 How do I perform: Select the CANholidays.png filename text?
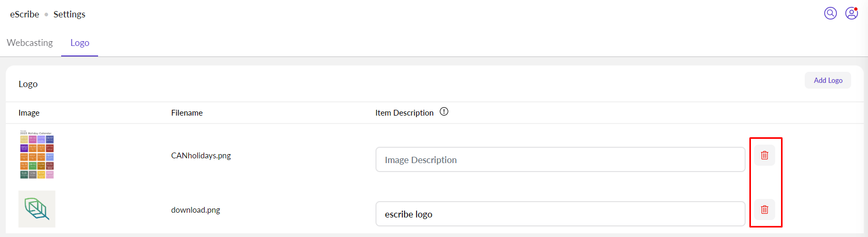point(201,156)
